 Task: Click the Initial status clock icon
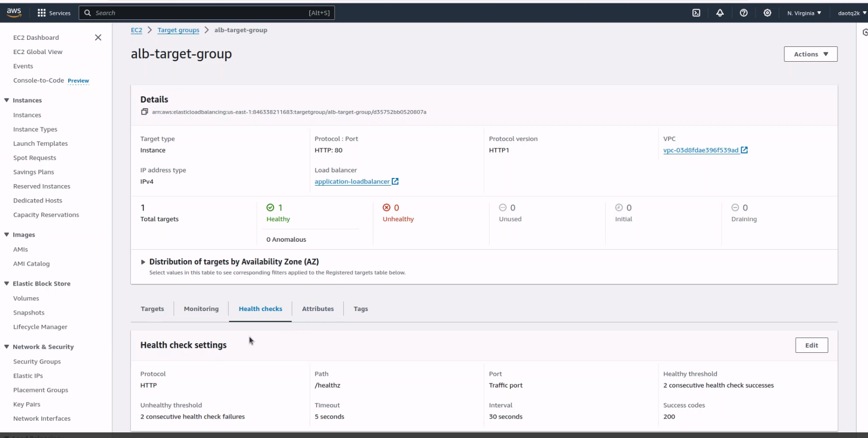[x=619, y=208]
